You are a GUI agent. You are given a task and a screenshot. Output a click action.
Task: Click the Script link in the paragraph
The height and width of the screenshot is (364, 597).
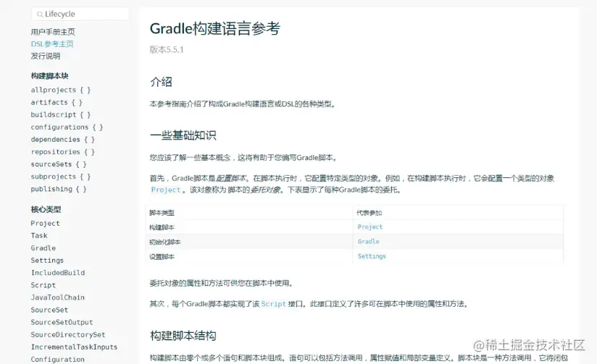coord(273,304)
